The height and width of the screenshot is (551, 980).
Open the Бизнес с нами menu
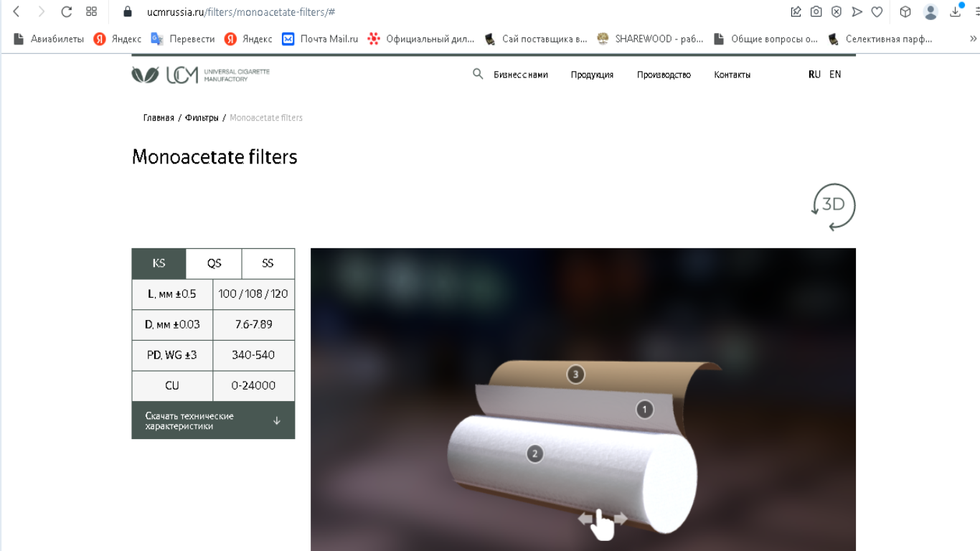(x=521, y=75)
